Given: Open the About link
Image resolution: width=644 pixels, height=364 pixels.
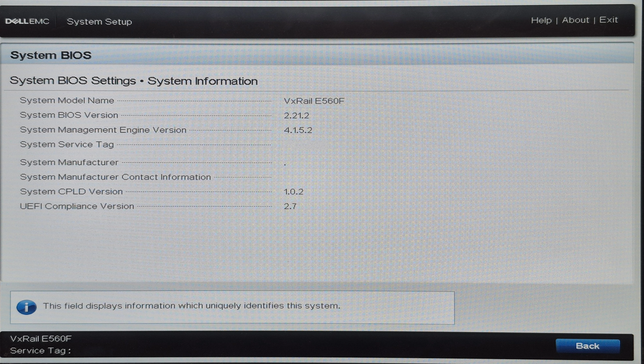Looking at the screenshot, I should (x=576, y=20).
